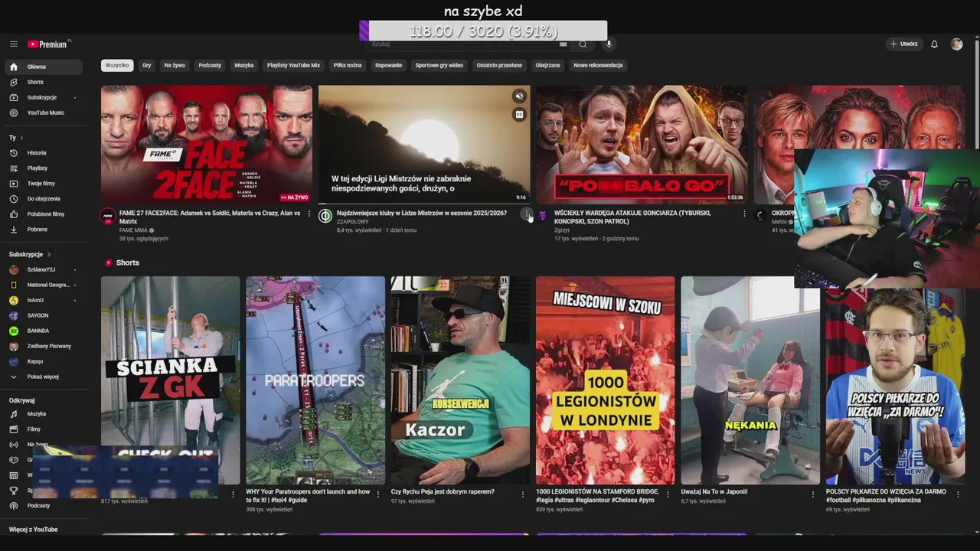Open the FAME MMA channel avatar
Viewport: 980px width, 551px height.
coord(108,216)
